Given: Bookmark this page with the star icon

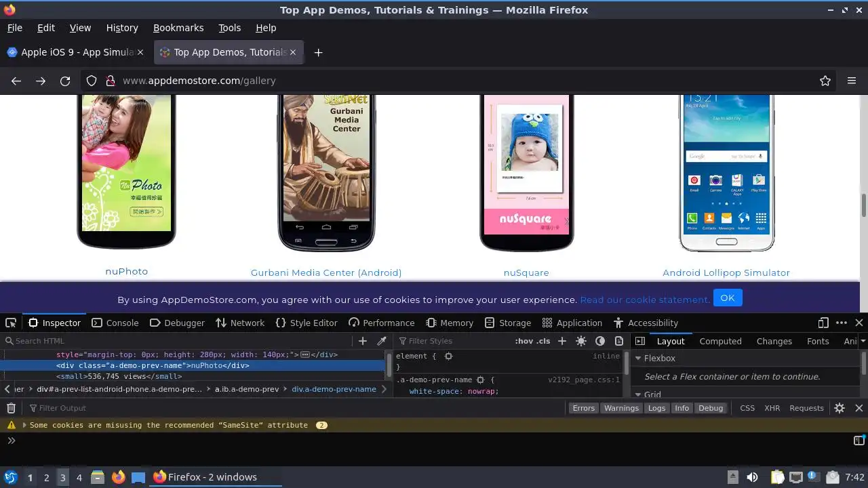Looking at the screenshot, I should click(825, 81).
